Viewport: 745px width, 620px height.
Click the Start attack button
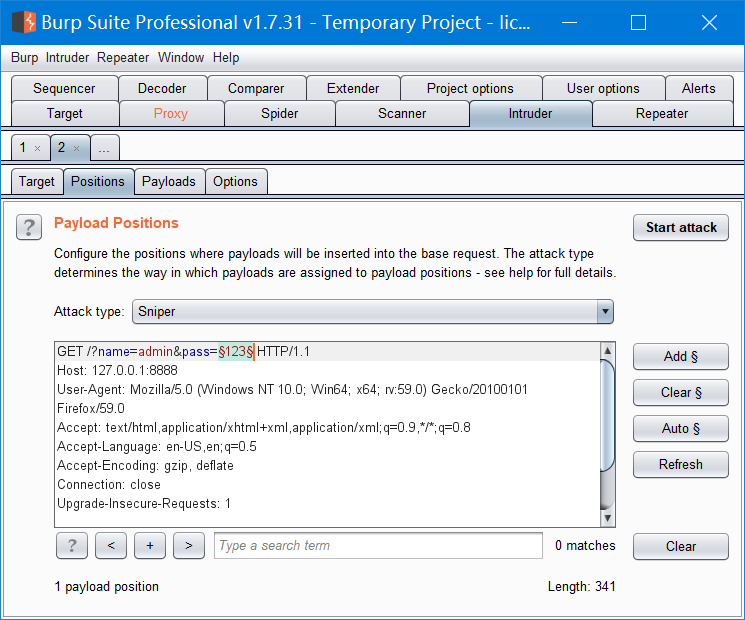[681, 228]
